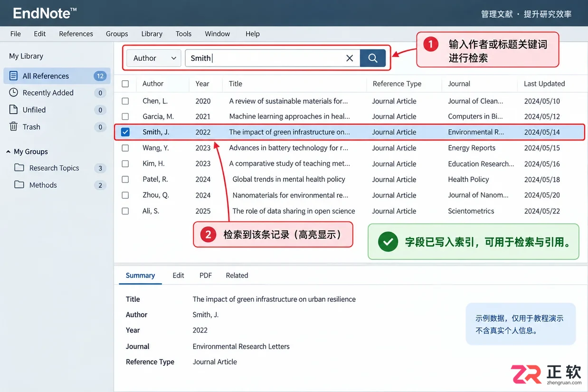Sort by the Journal column header
Screen dimensions: 588x392
(x=459, y=84)
